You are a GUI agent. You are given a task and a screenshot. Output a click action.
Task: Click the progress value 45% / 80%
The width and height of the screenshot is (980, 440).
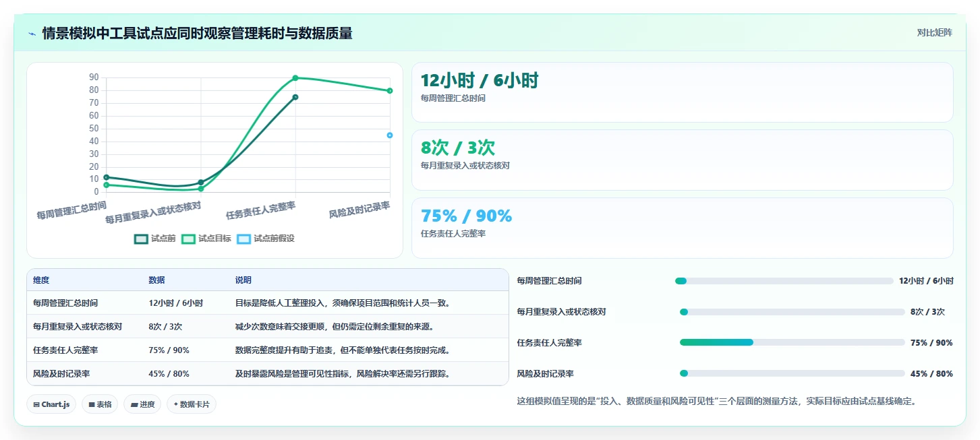[x=931, y=374]
